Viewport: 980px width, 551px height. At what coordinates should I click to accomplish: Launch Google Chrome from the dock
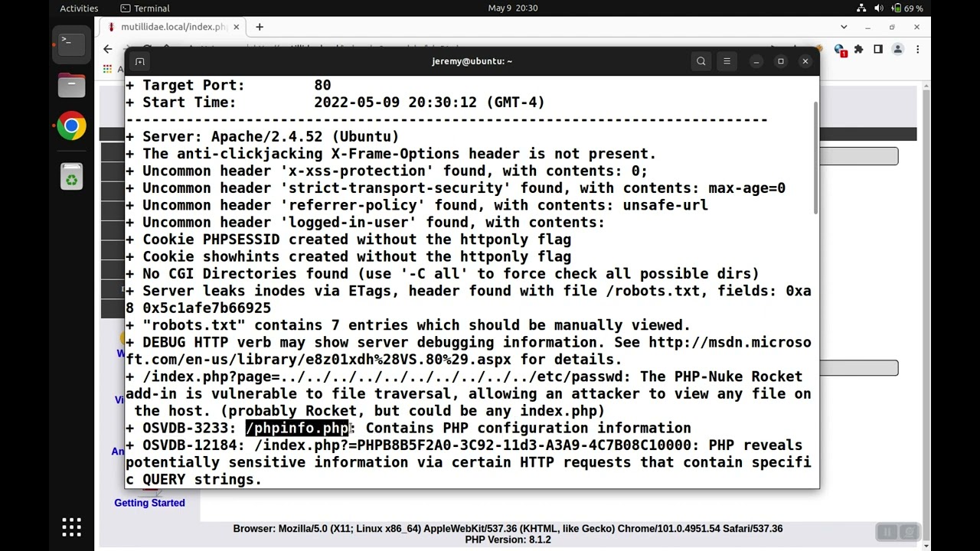71,126
